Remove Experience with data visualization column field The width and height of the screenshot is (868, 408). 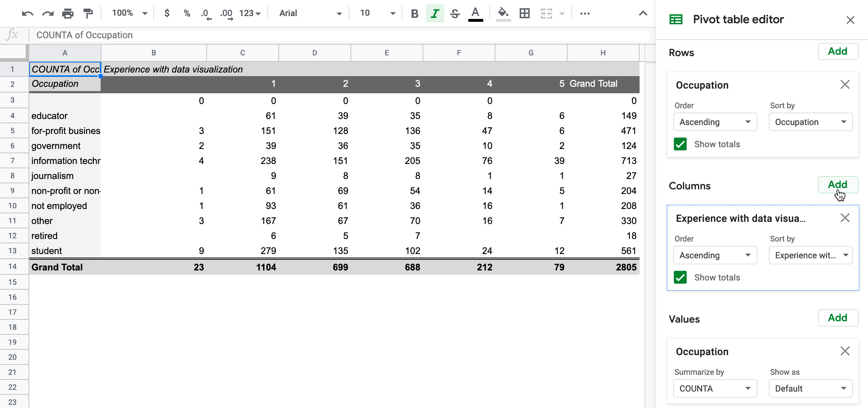tap(845, 218)
